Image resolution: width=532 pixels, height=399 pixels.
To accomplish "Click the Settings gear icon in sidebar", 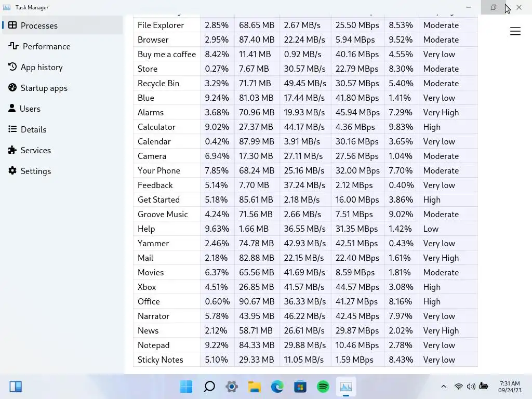I will click(x=12, y=170).
